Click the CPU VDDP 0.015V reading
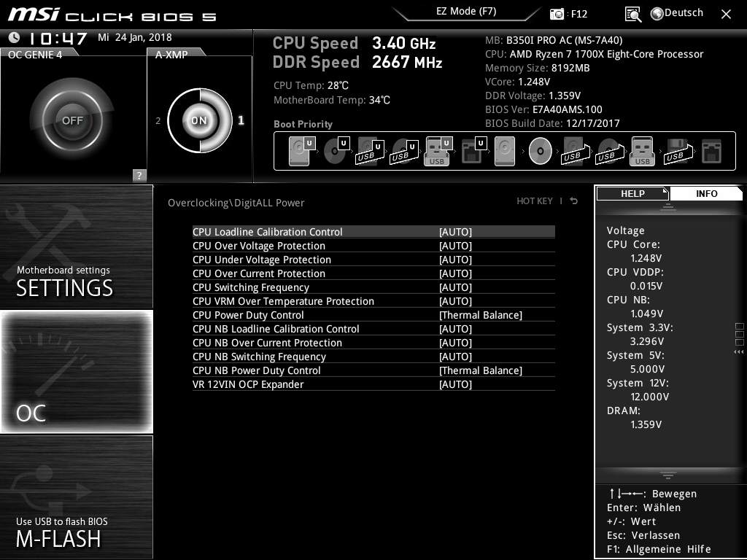Viewport: 747px width, 560px height. point(635,279)
